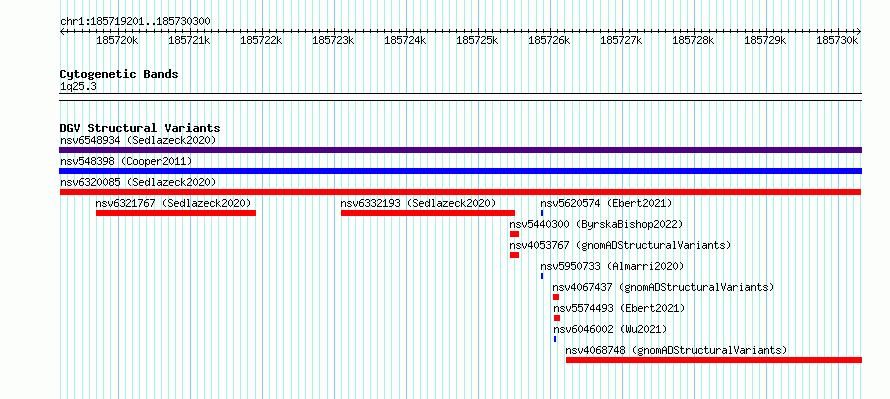Screen dimensions: 890x399
Task: Click the 185729k ruler tick label
Action: [766, 41]
